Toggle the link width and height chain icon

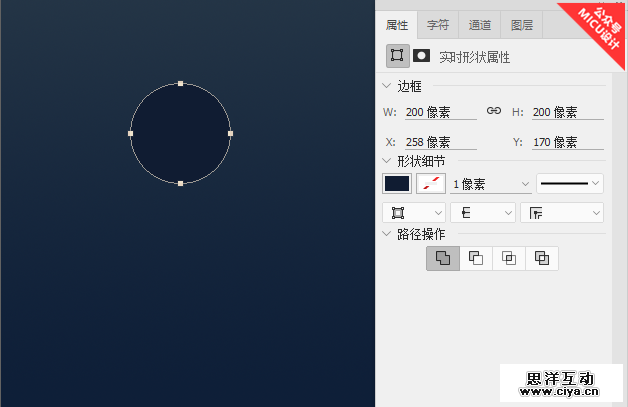point(493,111)
